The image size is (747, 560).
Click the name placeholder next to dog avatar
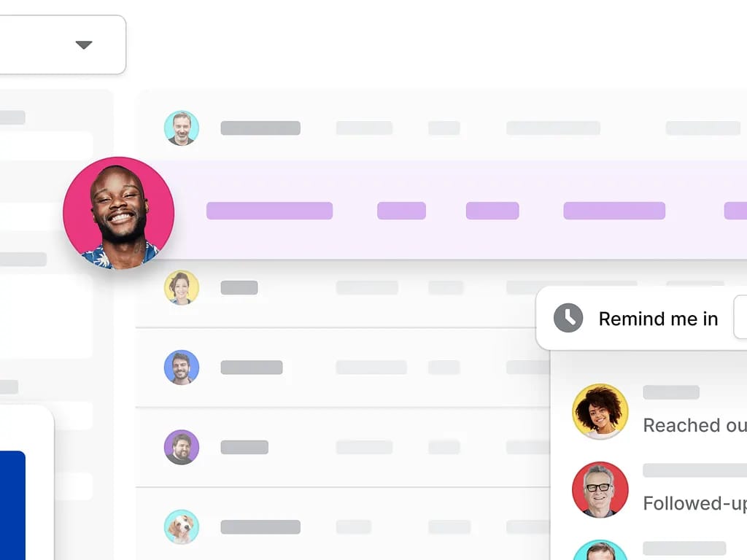click(260, 527)
